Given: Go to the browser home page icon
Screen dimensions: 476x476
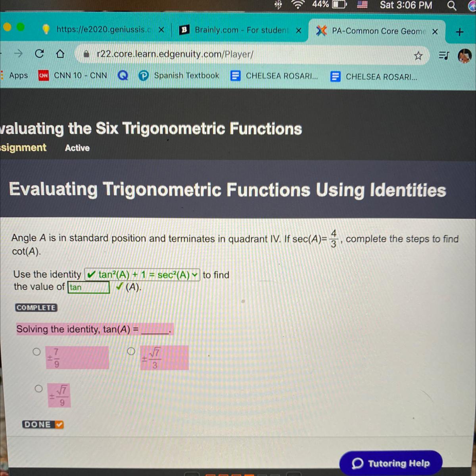Looking at the screenshot, I should pyautogui.click(x=60, y=54).
